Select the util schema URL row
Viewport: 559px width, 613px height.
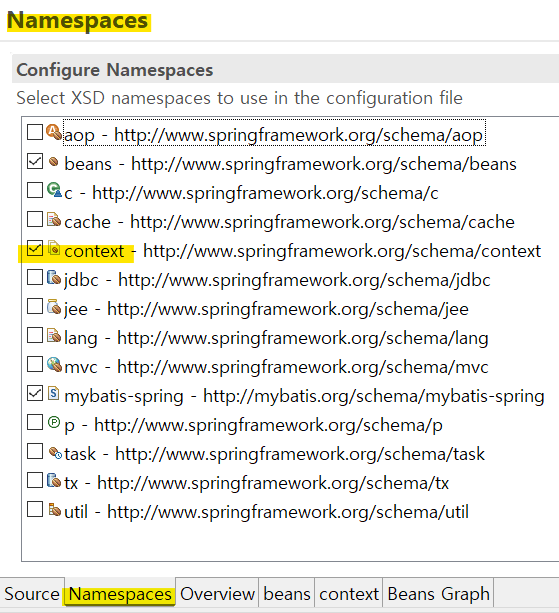point(266,512)
